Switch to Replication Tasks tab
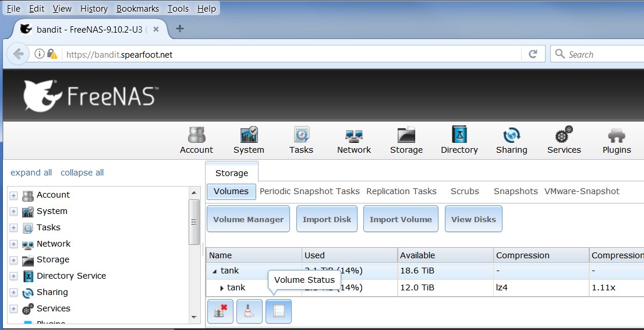 401,191
